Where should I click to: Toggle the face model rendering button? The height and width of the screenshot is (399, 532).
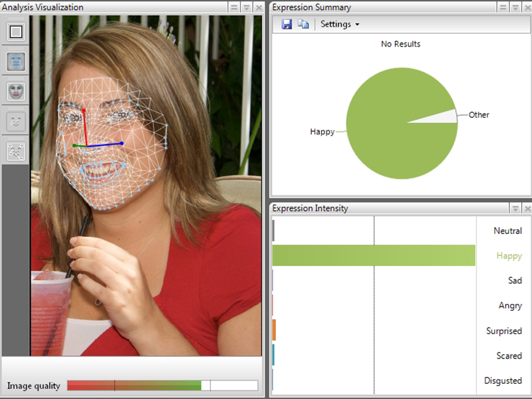16,92
